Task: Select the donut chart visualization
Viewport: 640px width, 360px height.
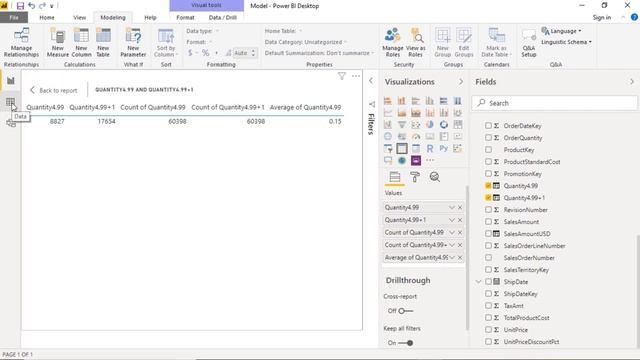Action: 444,124
